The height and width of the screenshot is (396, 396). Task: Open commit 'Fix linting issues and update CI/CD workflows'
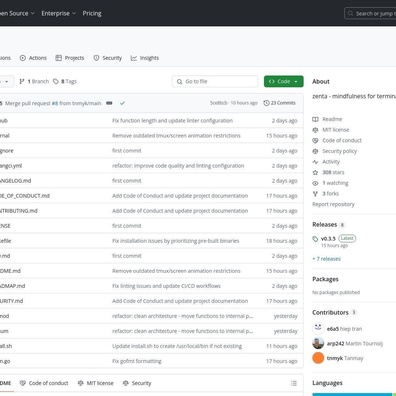click(166, 286)
